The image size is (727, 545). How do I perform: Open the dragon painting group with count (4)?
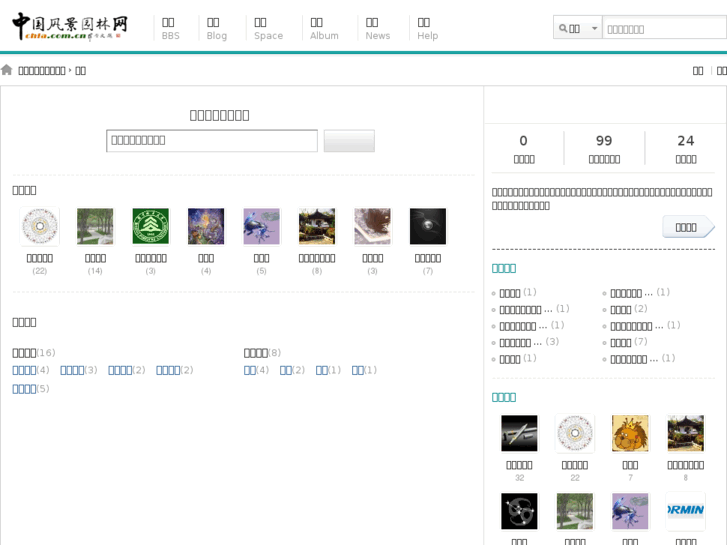(x=206, y=226)
